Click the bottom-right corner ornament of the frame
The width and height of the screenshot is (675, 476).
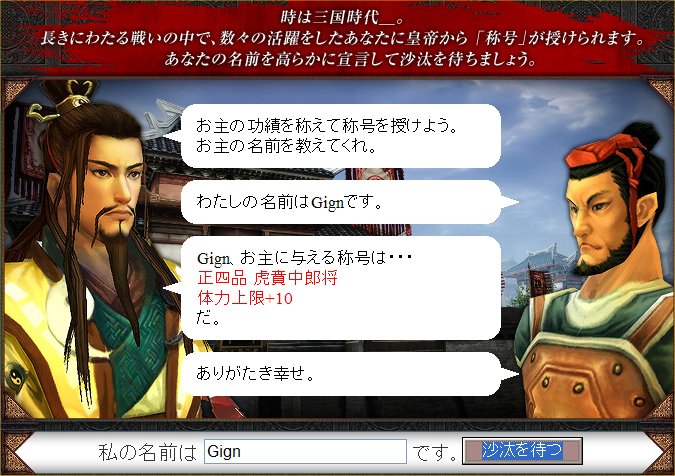point(659,405)
